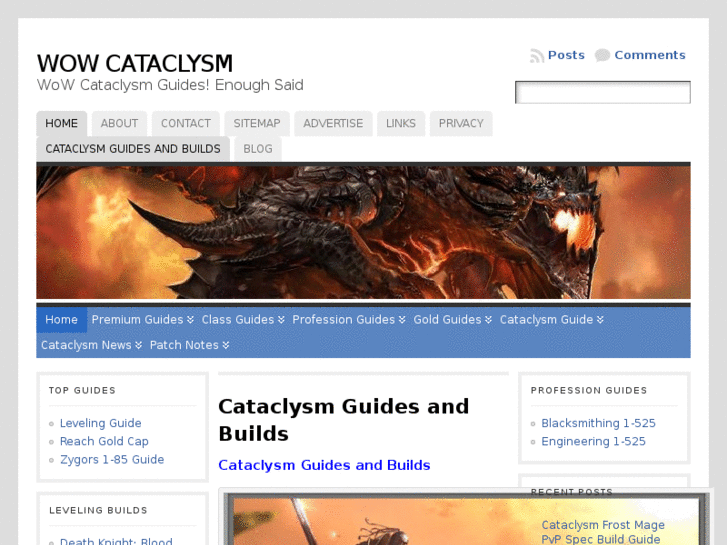Viewport: 727px width, 545px height.
Task: Expand the Class Guides dropdown menu
Action: coord(242,320)
